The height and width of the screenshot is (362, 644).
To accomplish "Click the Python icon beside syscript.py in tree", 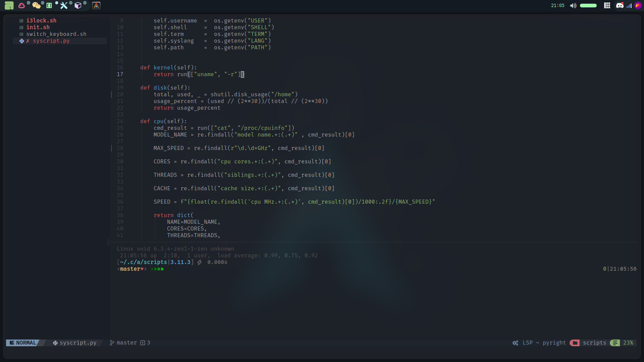I will point(22,41).
